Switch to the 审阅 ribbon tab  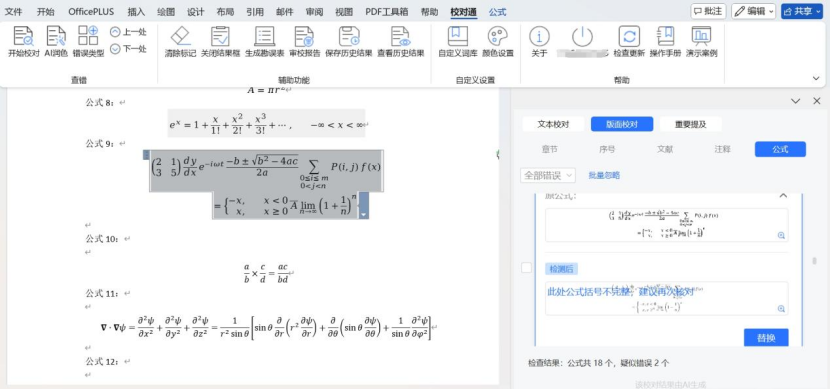click(314, 12)
